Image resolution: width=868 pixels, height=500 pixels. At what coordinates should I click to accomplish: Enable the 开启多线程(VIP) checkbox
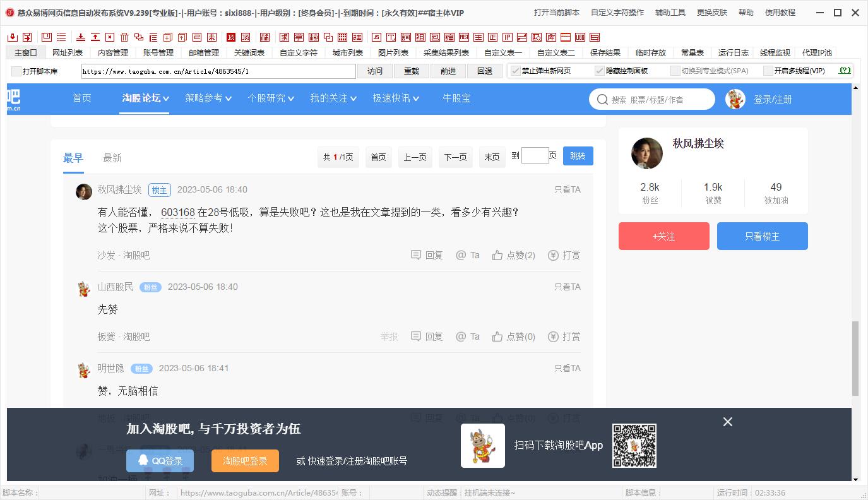click(768, 71)
